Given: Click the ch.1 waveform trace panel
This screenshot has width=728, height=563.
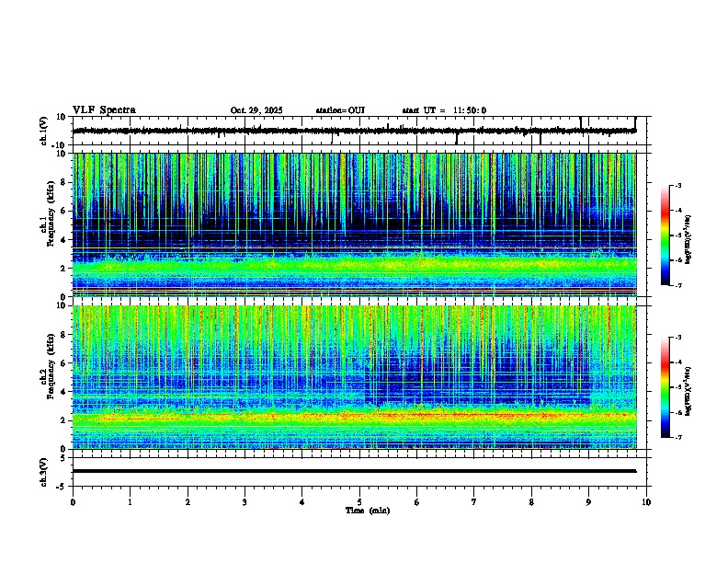Looking at the screenshot, I should click(x=359, y=131).
